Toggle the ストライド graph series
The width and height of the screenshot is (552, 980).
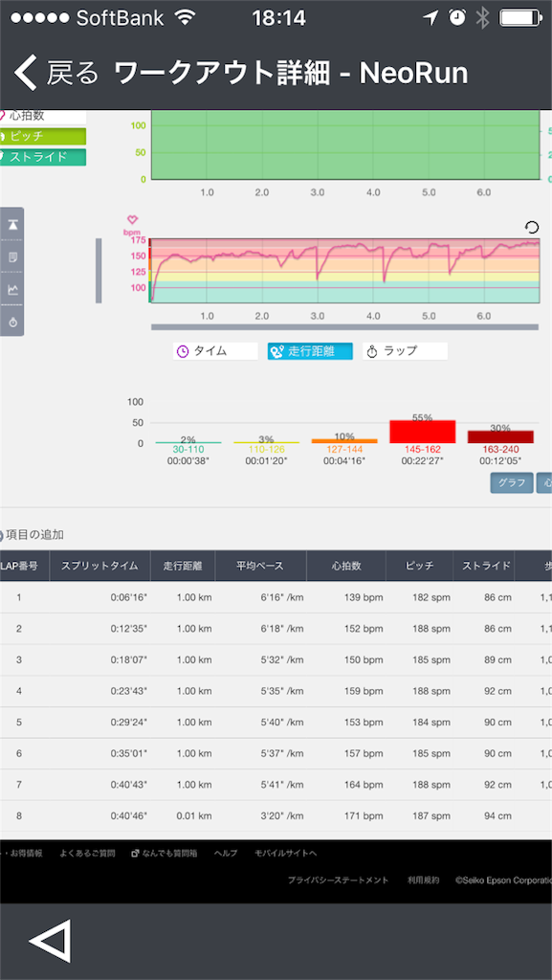coord(42,157)
